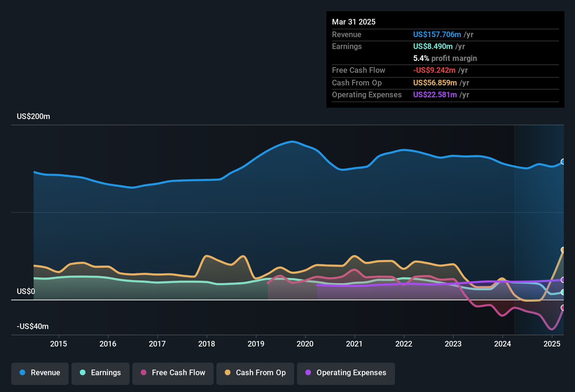The image size is (575, 392).
Task: Select the Revenue endpoint marker on the chart
Action: tap(563, 161)
